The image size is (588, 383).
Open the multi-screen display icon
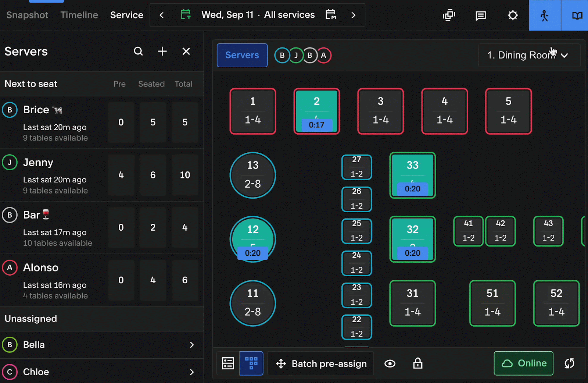(449, 15)
